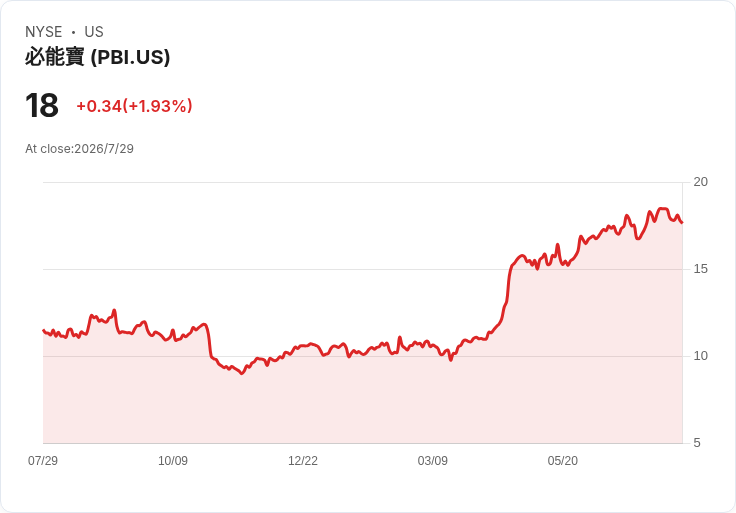The height and width of the screenshot is (513, 736).
Task: Click the 12/22 date on the x-axis
Action: click(303, 460)
